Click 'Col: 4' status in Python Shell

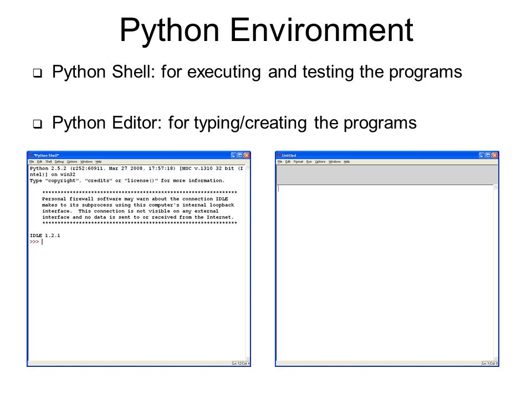tap(245, 364)
